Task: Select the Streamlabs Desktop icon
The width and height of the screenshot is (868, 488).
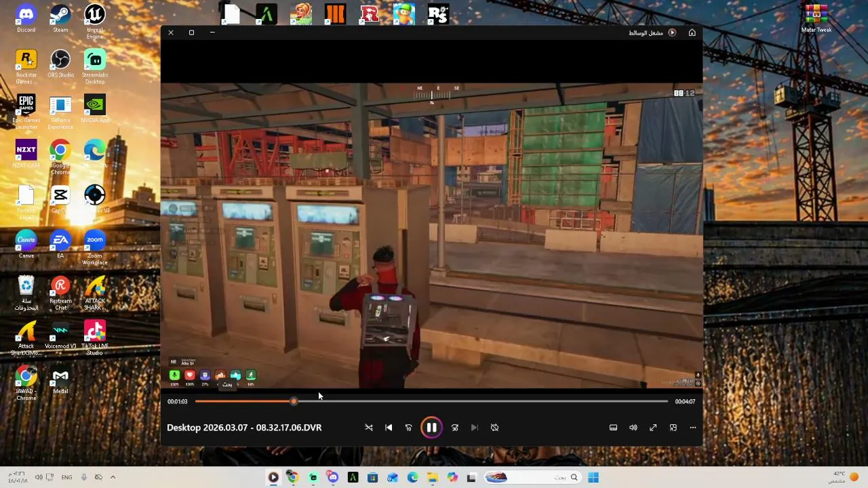Action: coord(95,67)
